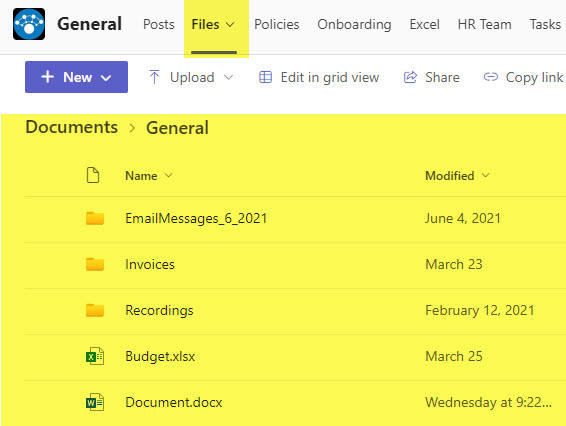Switch to the Excel tab
This screenshot has height=426, width=566.
(x=424, y=24)
